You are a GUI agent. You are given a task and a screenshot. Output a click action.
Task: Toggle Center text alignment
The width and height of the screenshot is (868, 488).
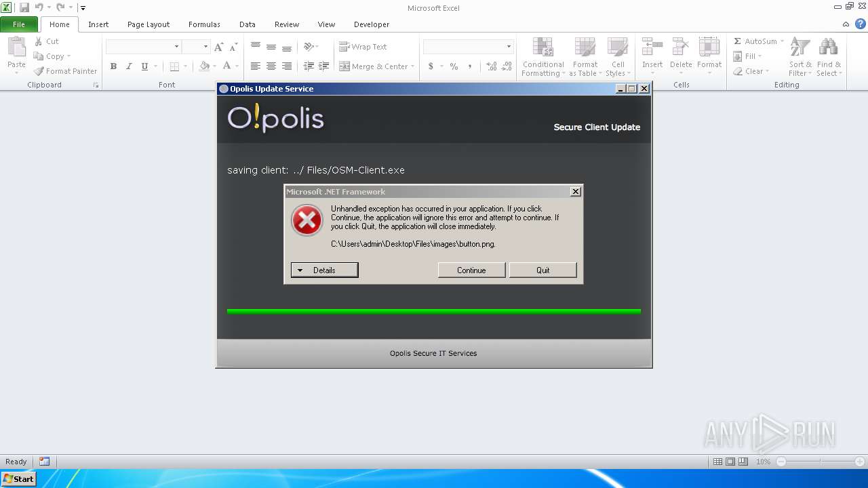click(271, 66)
